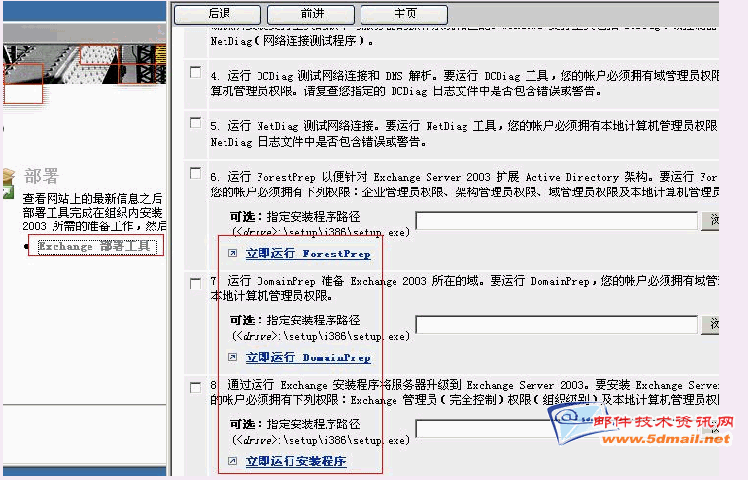
Task: Click the 可选：指定安装程序路径 label in step 8
Action: click(x=295, y=424)
